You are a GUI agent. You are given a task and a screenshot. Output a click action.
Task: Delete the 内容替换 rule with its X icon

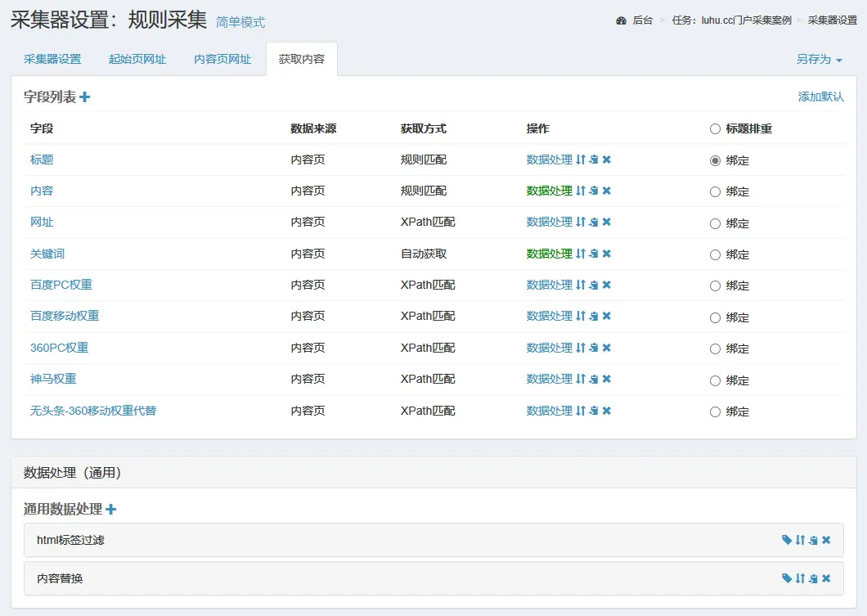click(826, 578)
